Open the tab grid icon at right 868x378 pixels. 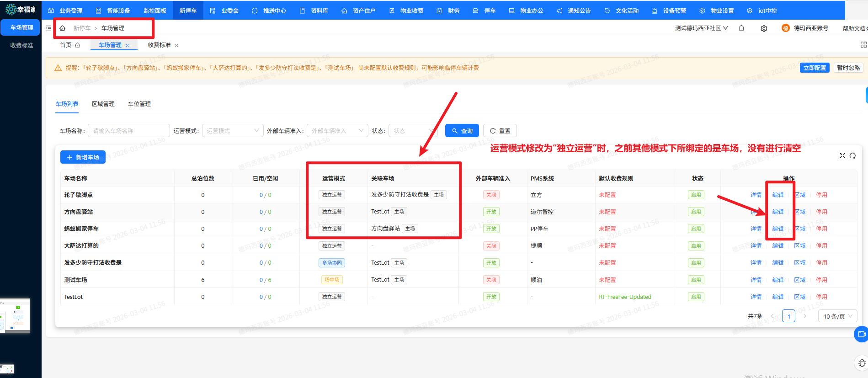[x=863, y=45]
